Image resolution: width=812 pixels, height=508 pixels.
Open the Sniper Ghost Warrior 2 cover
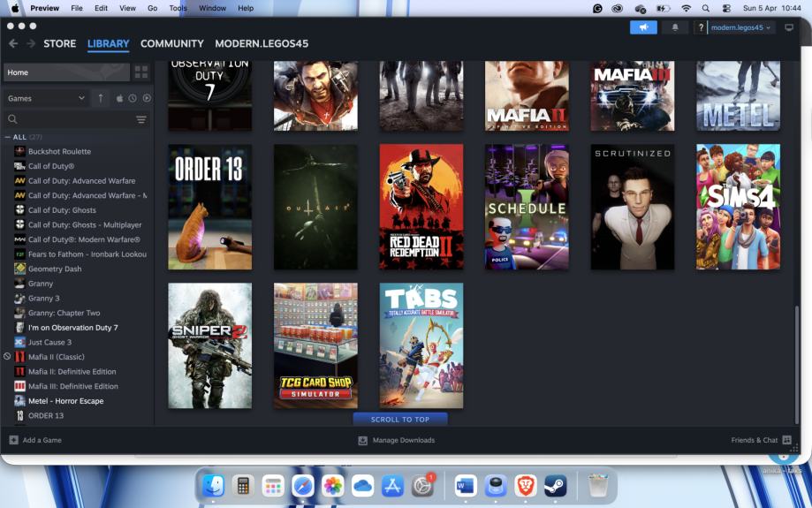pyautogui.click(x=209, y=345)
